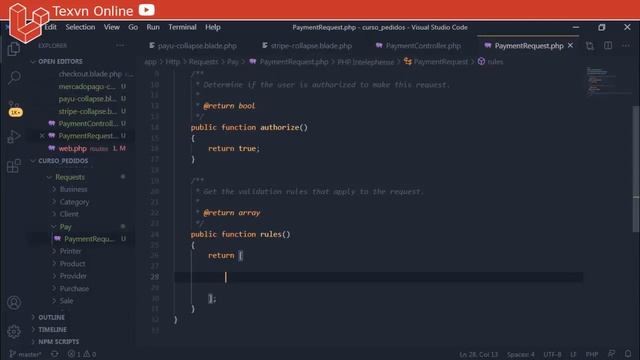Open the Explorer view in activity bar
Viewport: 640px width, 360px height.
pyautogui.click(x=14, y=49)
